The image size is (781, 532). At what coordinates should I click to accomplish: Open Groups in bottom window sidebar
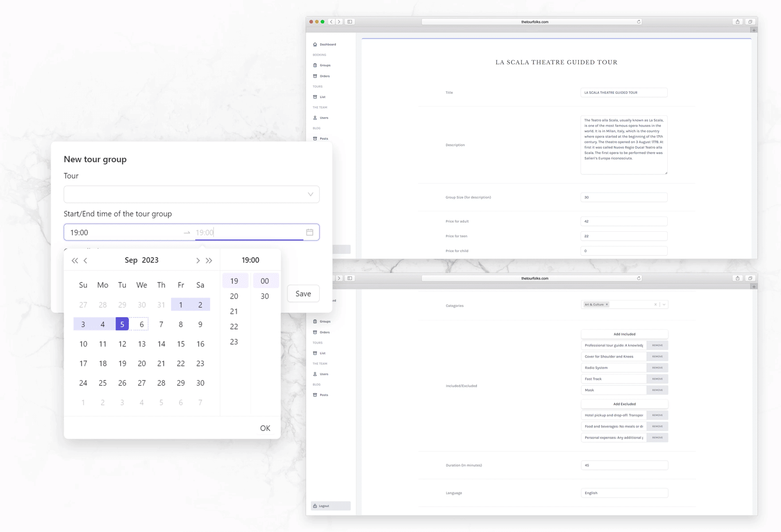click(x=322, y=322)
